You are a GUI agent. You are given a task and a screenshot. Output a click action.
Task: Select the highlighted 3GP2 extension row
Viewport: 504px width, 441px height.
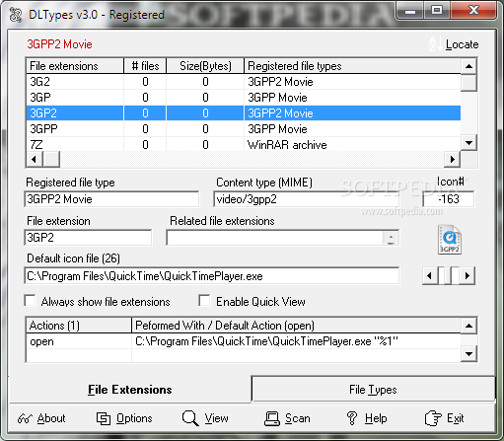pyautogui.click(x=244, y=113)
